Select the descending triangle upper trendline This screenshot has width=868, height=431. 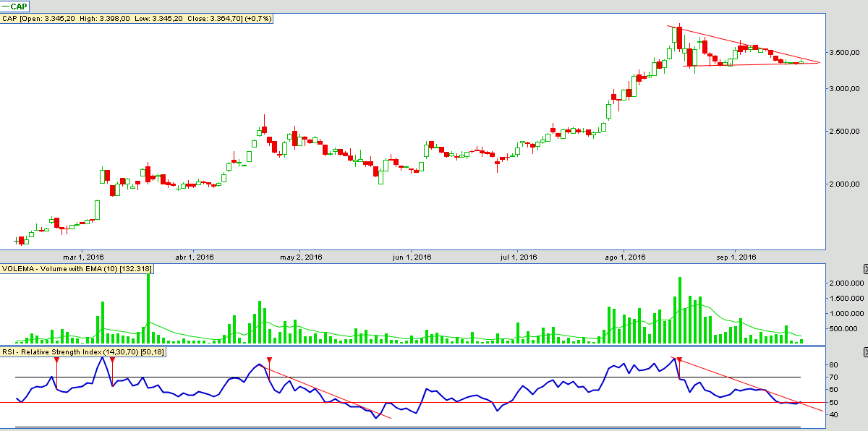745,44
